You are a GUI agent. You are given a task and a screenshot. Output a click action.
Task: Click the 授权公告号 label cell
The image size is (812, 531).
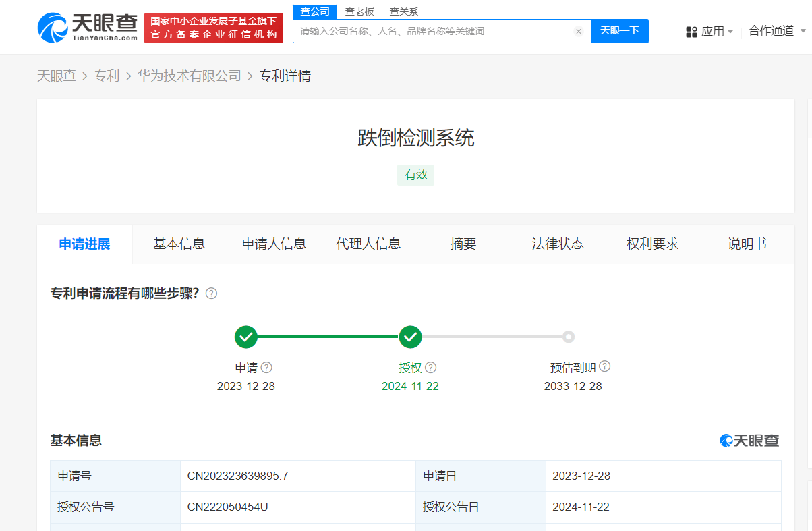coord(115,507)
